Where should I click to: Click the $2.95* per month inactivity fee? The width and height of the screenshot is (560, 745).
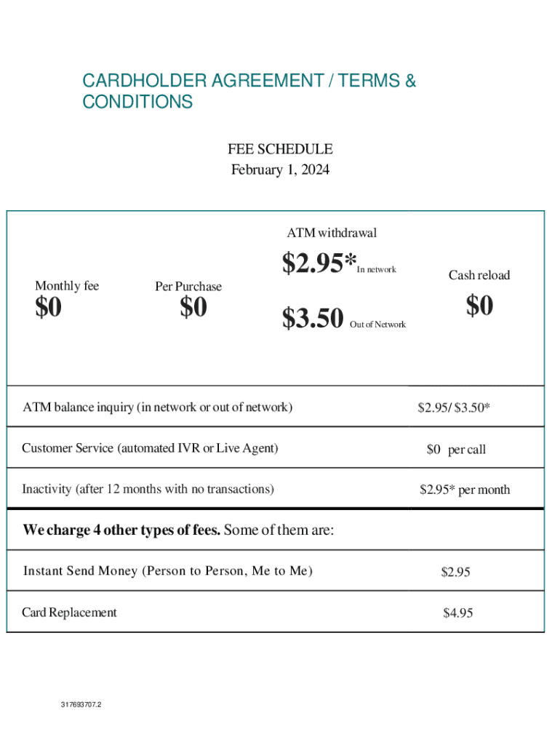pos(465,490)
